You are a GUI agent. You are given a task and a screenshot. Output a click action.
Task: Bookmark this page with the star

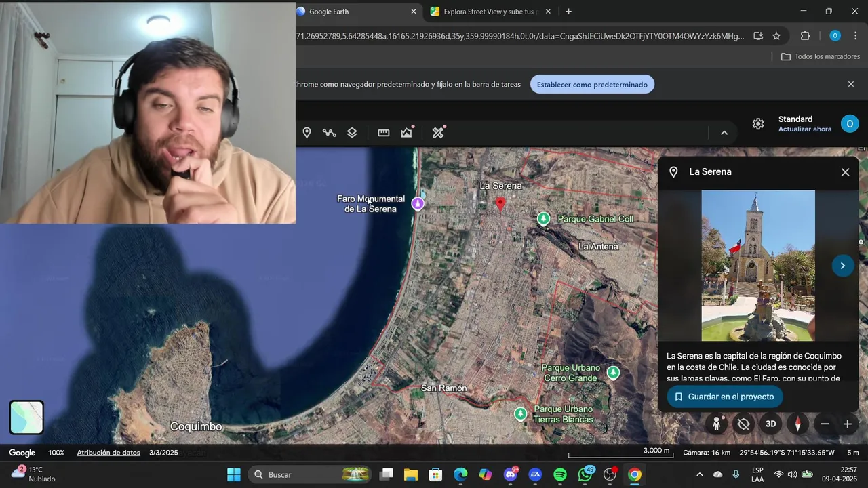(x=776, y=36)
